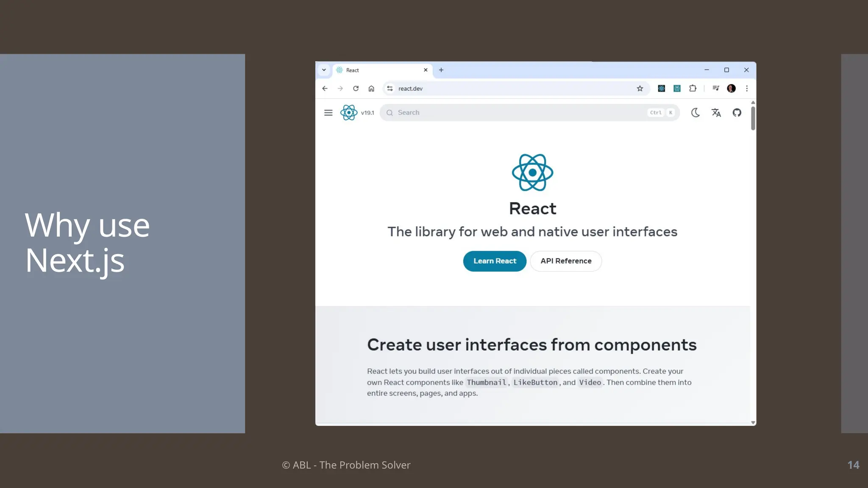This screenshot has height=488, width=868.
Task: Click the Learn React button
Action: (x=495, y=261)
